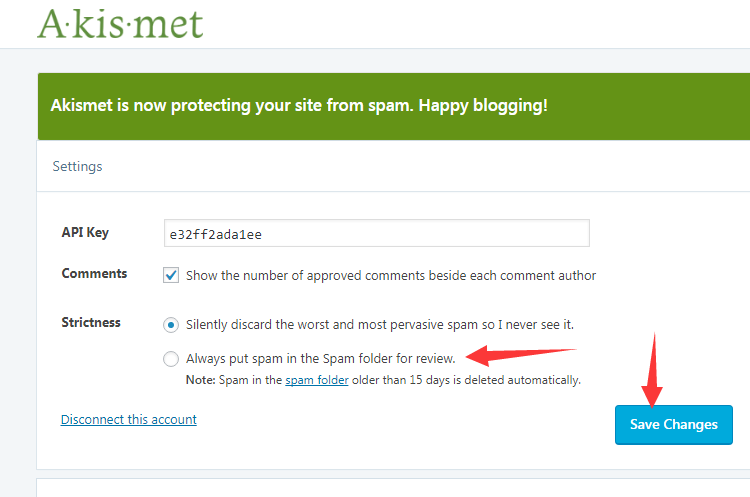Click the Save Changes button

point(673,425)
